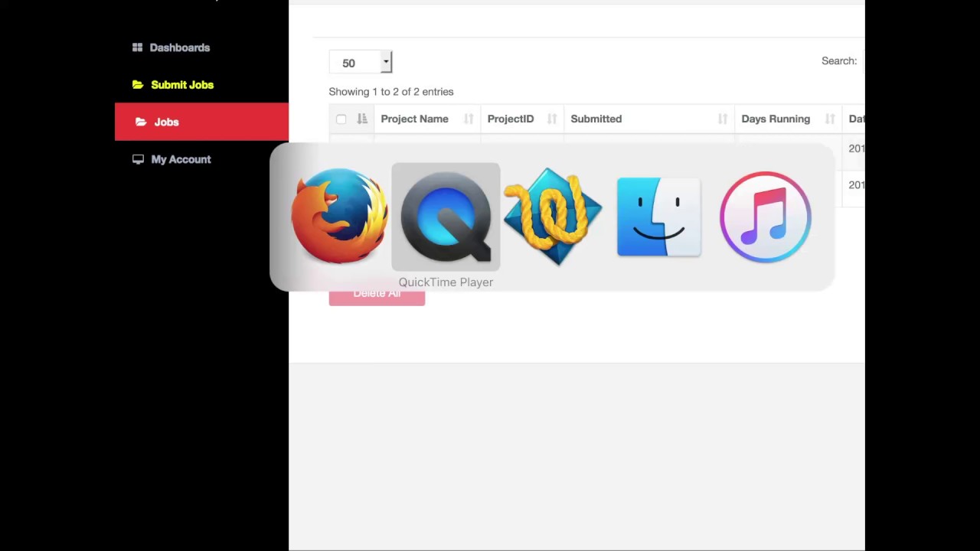Click the Dashboards grid icon
The height and width of the screenshot is (551, 980).
137,47
